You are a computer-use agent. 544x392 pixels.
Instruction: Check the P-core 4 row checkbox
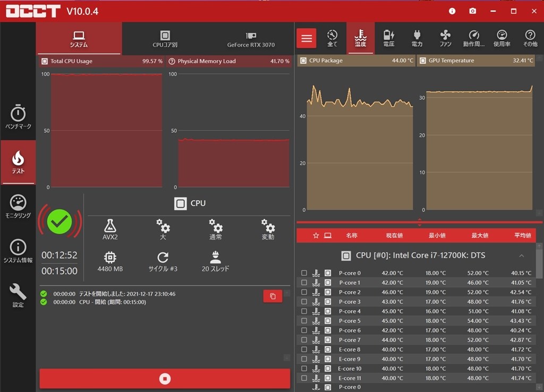(304, 311)
